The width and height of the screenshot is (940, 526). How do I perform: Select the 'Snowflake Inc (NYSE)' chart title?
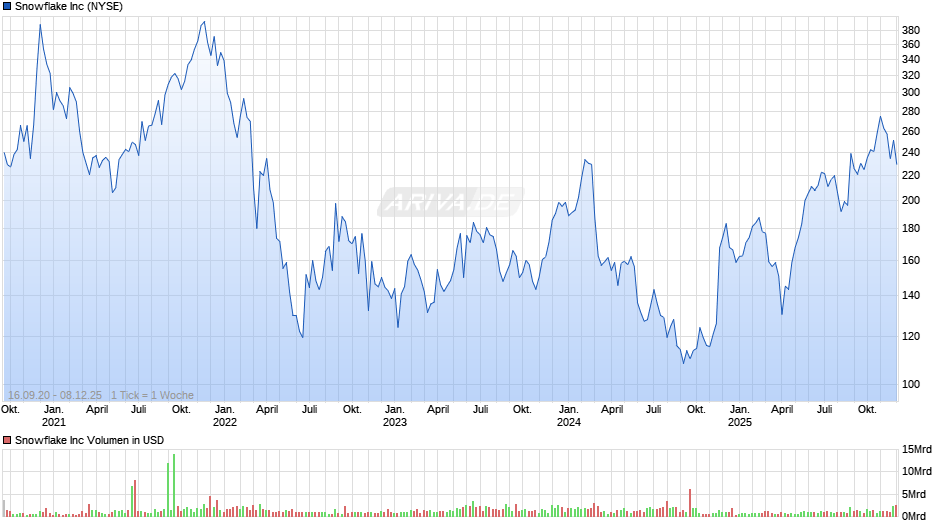click(69, 7)
